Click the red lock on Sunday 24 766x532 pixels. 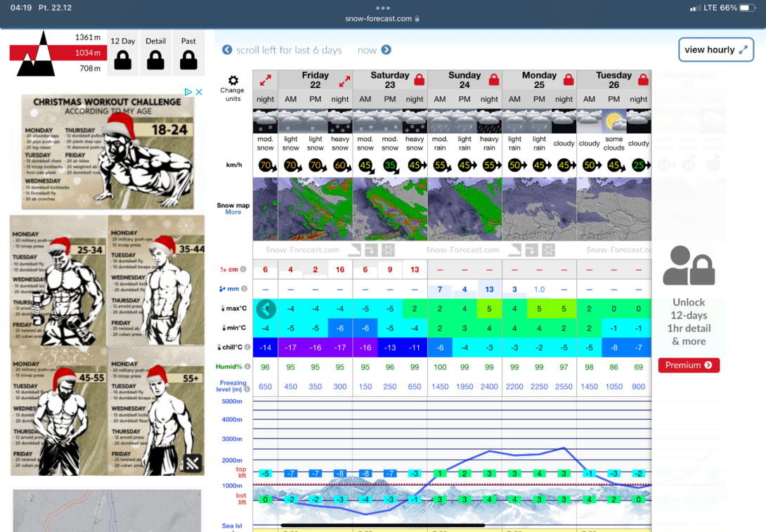494,79
